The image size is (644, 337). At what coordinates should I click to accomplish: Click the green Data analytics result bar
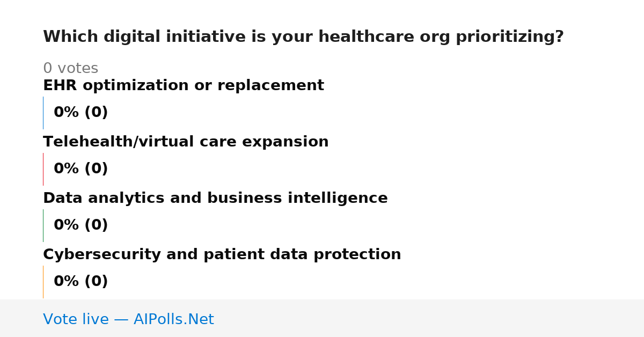(43, 225)
